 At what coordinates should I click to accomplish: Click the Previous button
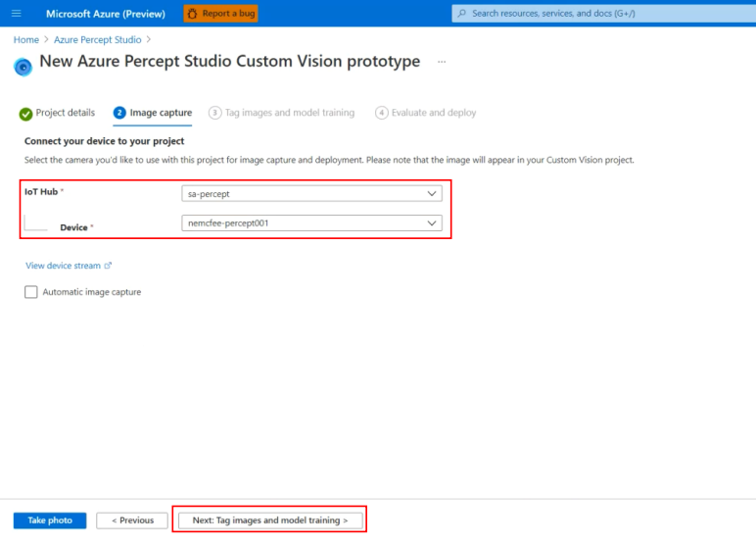[132, 520]
